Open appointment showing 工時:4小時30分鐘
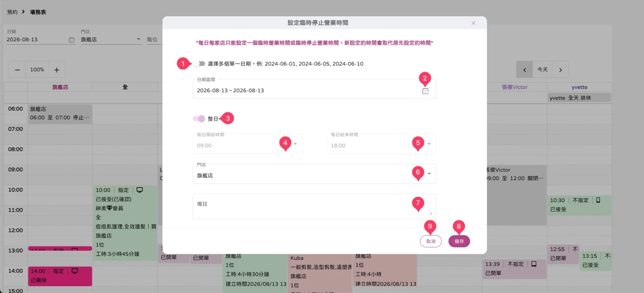644x293 pixels. pyautogui.click(x=254, y=274)
